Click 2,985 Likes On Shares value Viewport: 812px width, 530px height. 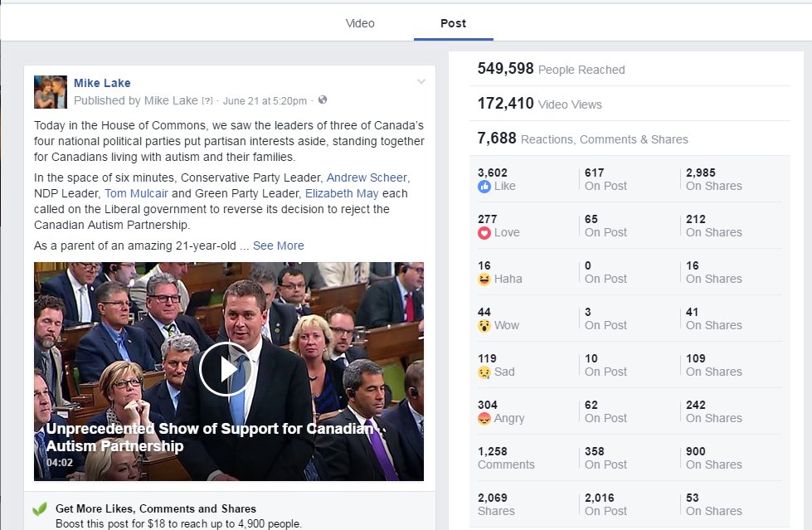(701, 173)
